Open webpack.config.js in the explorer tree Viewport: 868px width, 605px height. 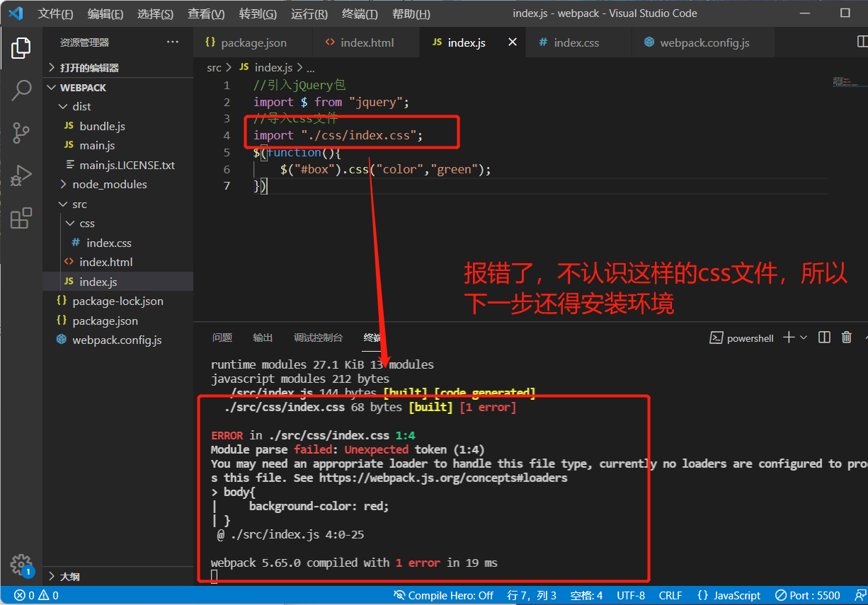[x=118, y=340]
